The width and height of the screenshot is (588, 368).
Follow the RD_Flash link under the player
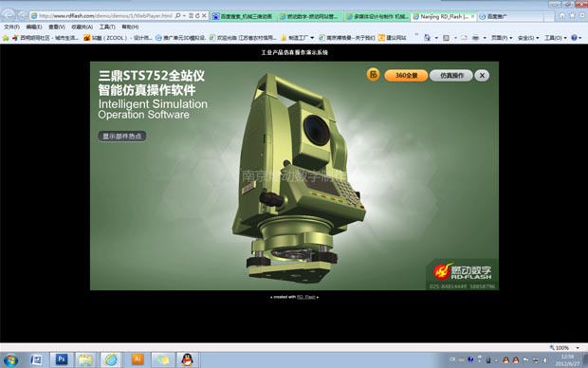click(306, 297)
